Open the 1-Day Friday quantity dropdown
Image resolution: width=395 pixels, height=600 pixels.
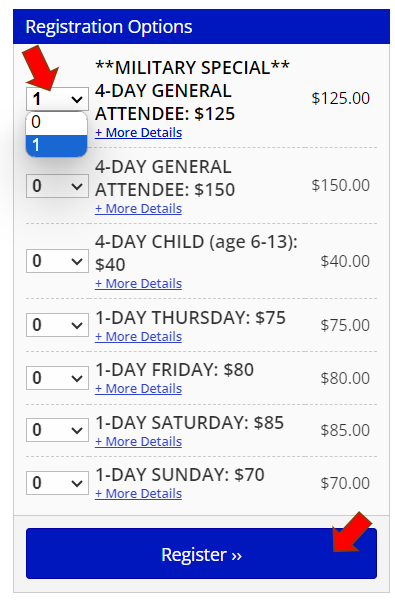(57, 378)
